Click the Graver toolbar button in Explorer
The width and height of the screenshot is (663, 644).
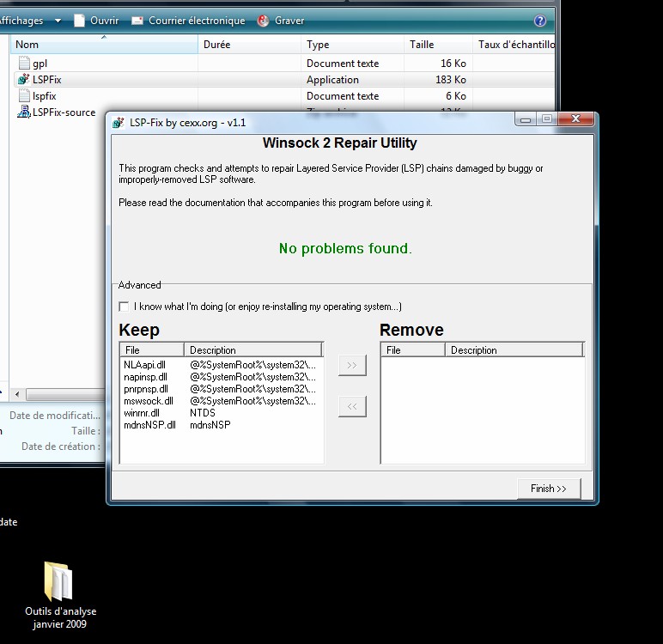(281, 21)
